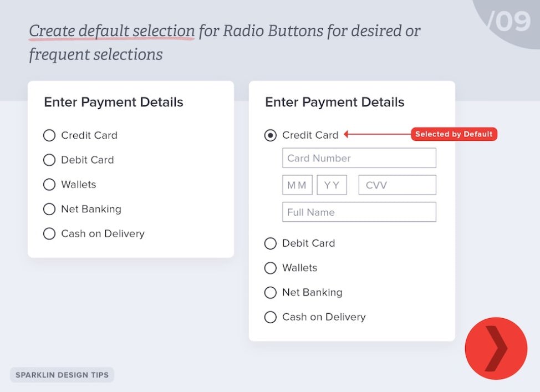This screenshot has height=392, width=540.
Task: Choose Wallets radio in right panel
Action: pyautogui.click(x=271, y=268)
